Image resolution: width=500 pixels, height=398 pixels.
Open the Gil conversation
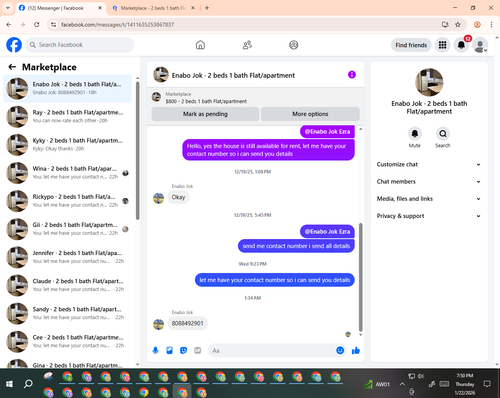[x=67, y=229]
